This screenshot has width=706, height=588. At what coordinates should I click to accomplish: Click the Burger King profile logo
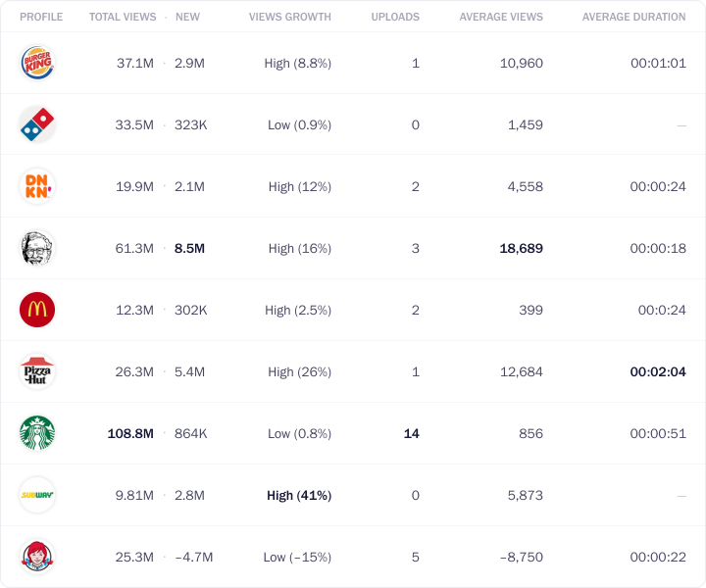(37, 63)
